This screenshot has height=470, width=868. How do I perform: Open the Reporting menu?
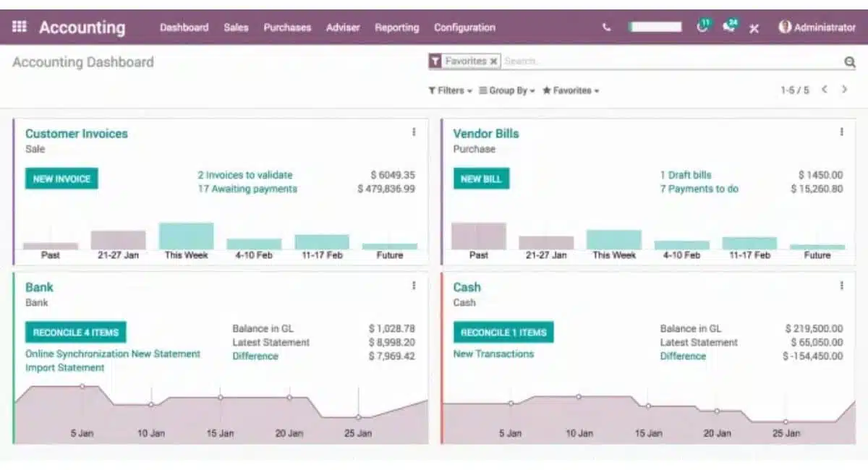tap(396, 27)
